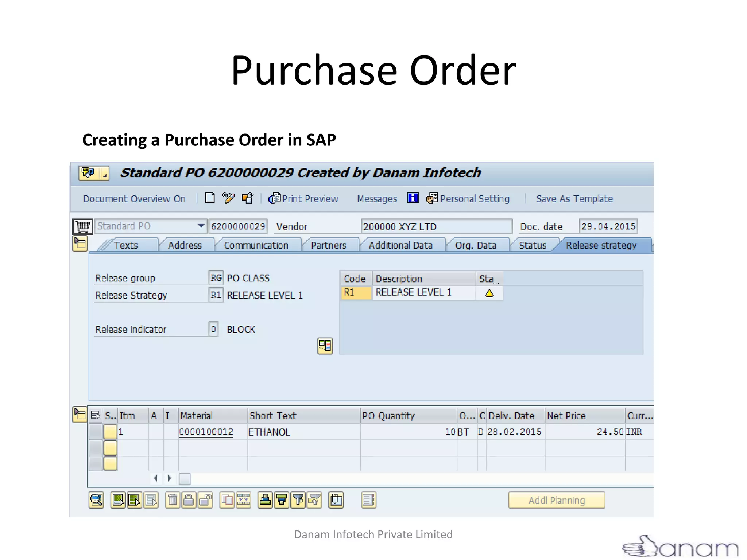Click the blue information help icon

pyautogui.click(x=413, y=198)
